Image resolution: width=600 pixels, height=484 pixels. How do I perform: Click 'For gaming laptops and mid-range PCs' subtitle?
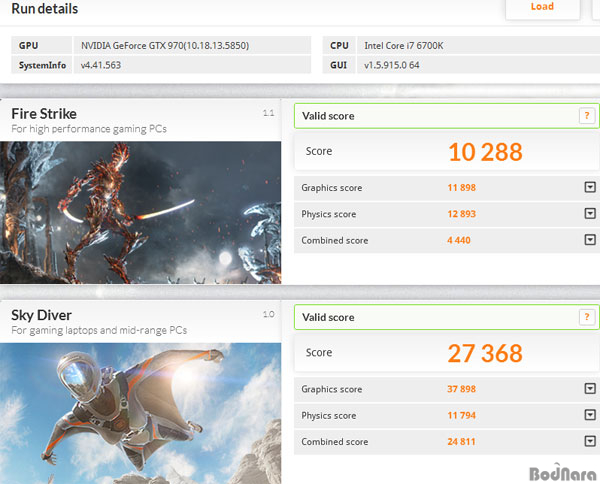click(x=99, y=330)
